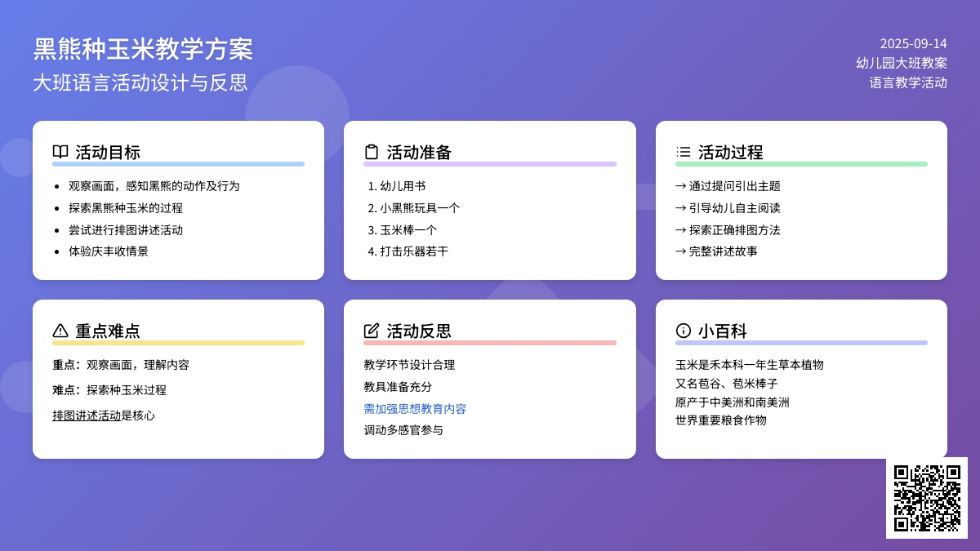The image size is (980, 551).
Task: Click the subtitle 大班语言活动设计与反思
Action: point(140,82)
